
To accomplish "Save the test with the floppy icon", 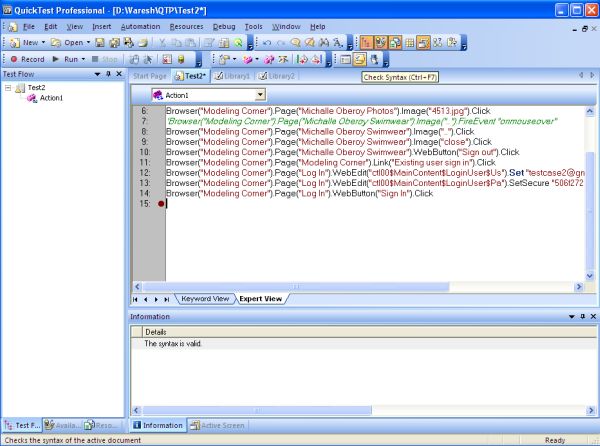I will (100, 42).
